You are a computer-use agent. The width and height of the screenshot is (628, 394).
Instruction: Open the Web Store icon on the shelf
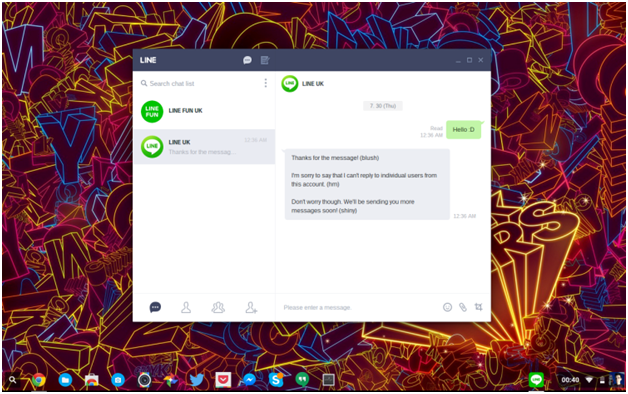click(91, 380)
